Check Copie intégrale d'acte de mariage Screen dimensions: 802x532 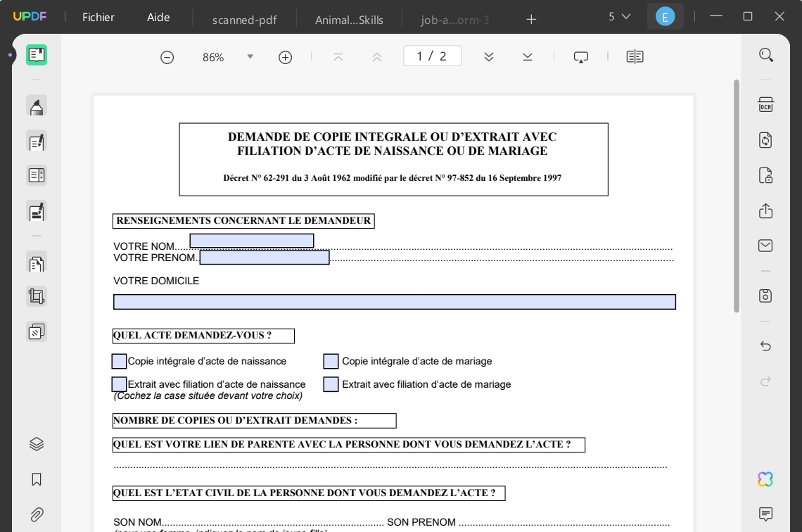pos(331,361)
